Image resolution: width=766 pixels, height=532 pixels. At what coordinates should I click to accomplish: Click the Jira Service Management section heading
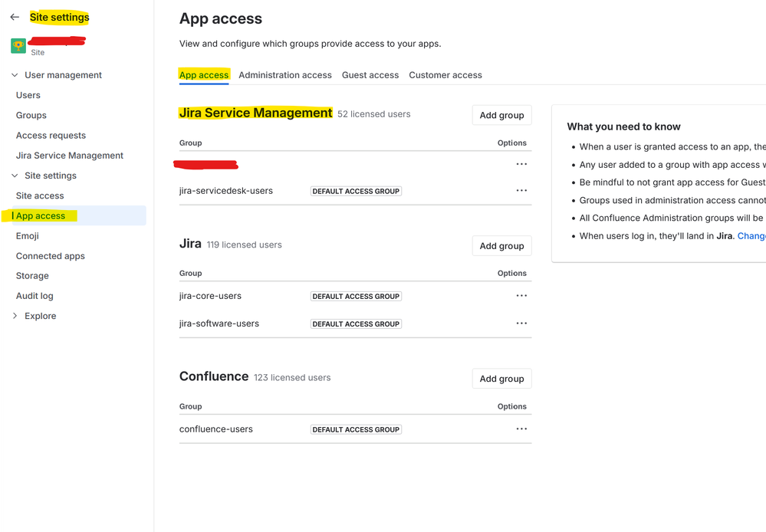(x=255, y=113)
